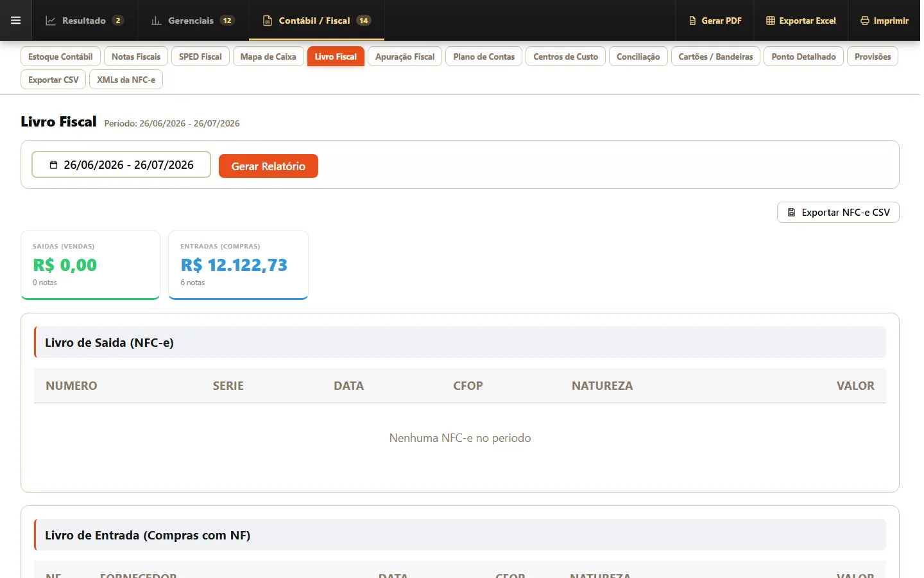Open the hamburger menu
924x578 pixels.
pyautogui.click(x=16, y=21)
